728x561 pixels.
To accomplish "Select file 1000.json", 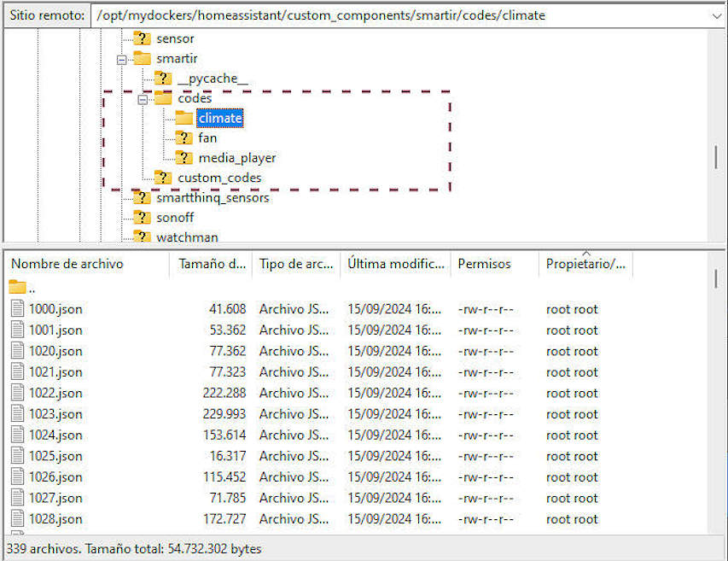I will pos(55,309).
